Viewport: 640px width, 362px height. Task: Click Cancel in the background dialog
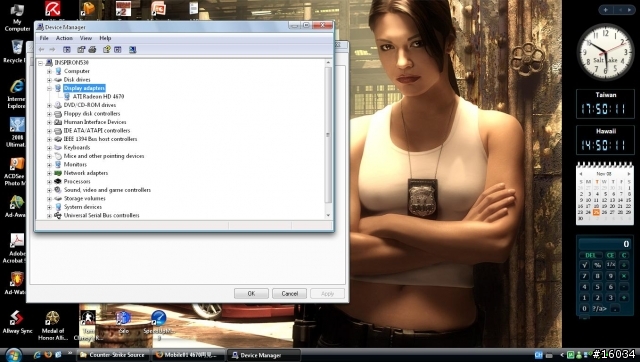click(289, 293)
